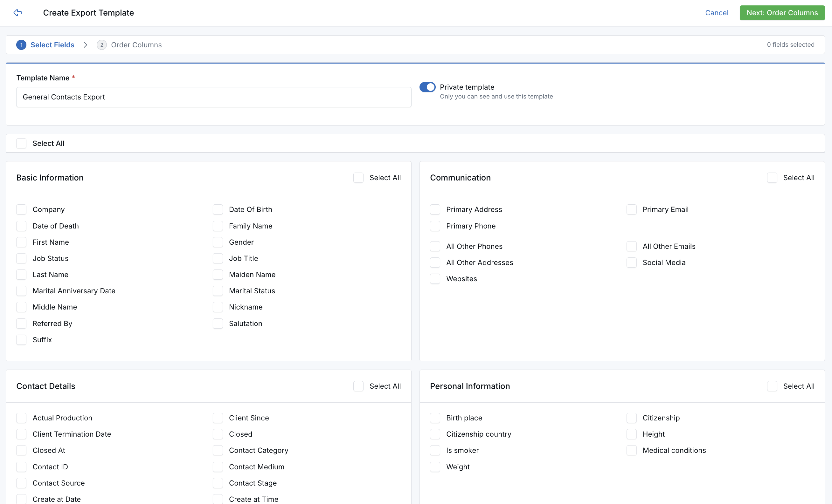Select the Maiden Name checkbox

[218, 275]
